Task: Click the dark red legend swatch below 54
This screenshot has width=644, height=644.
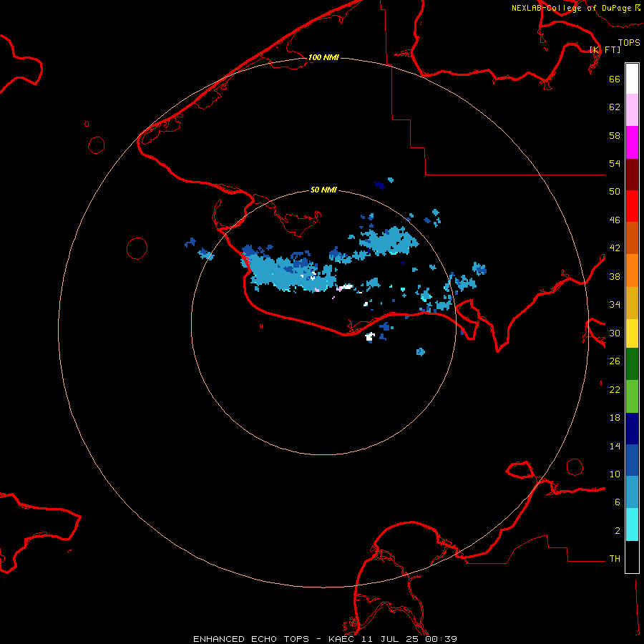Action: (632, 174)
